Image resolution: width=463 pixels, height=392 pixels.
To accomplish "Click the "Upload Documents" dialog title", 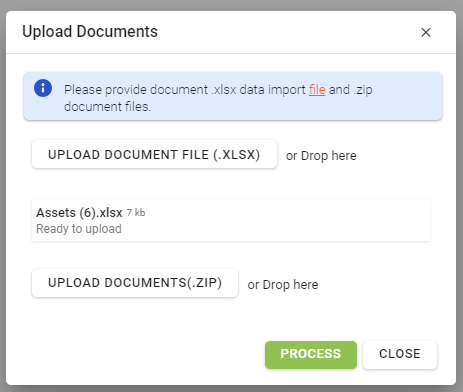I will pos(90,32).
